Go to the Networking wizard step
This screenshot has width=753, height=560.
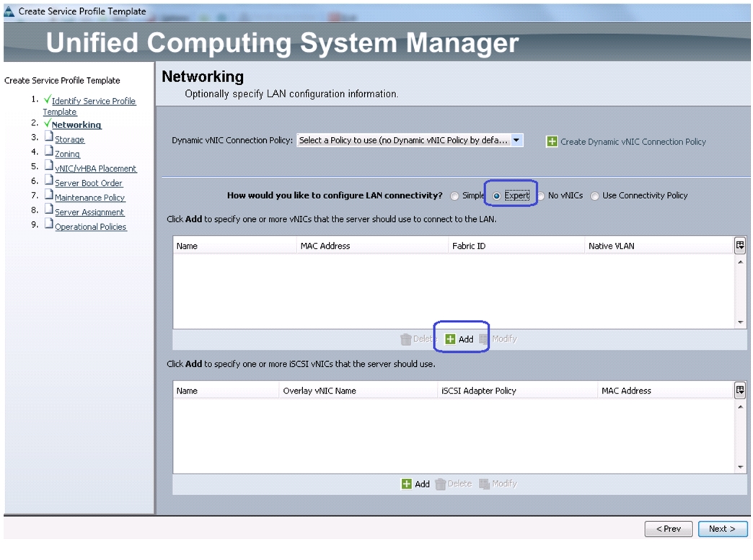coord(76,125)
